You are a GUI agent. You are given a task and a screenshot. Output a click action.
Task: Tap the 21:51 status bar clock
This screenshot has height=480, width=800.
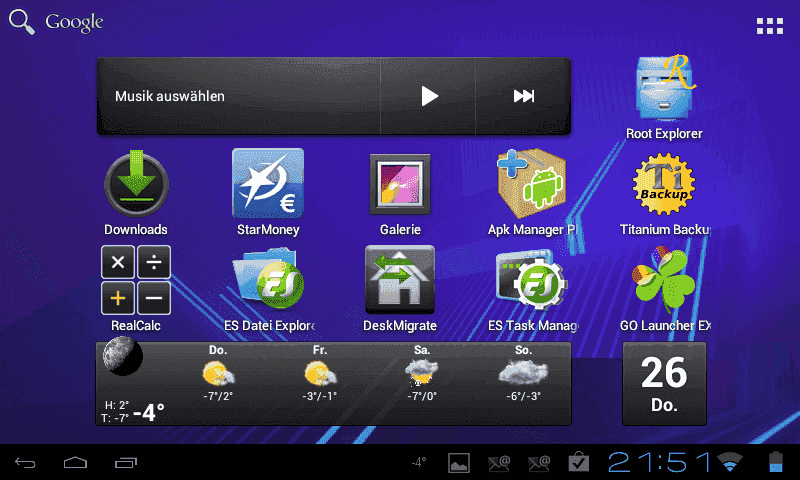coord(659,462)
